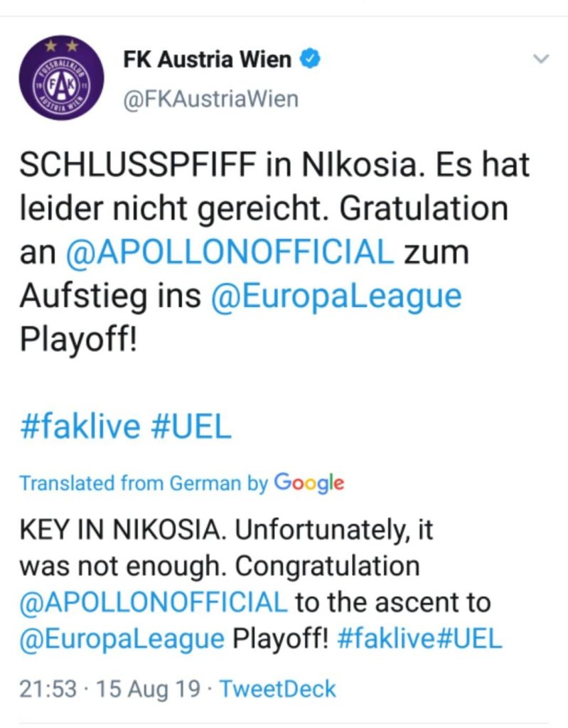Click the large #faklive hashtag

(80, 427)
